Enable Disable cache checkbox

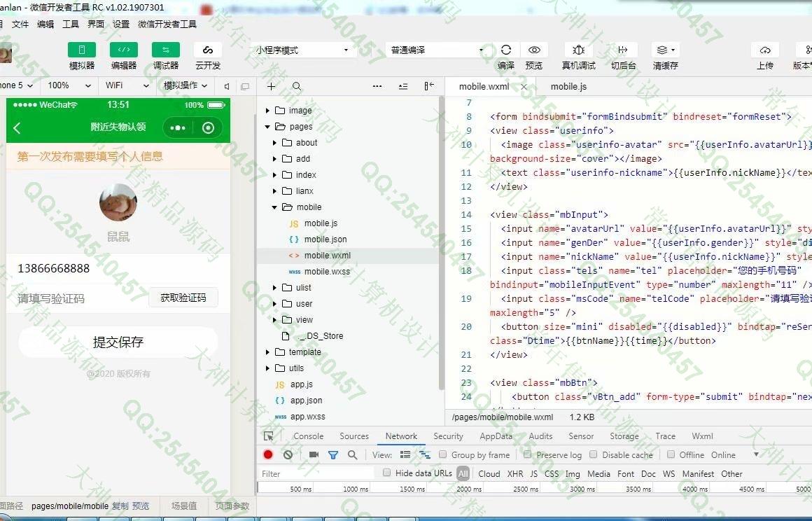[594, 454]
